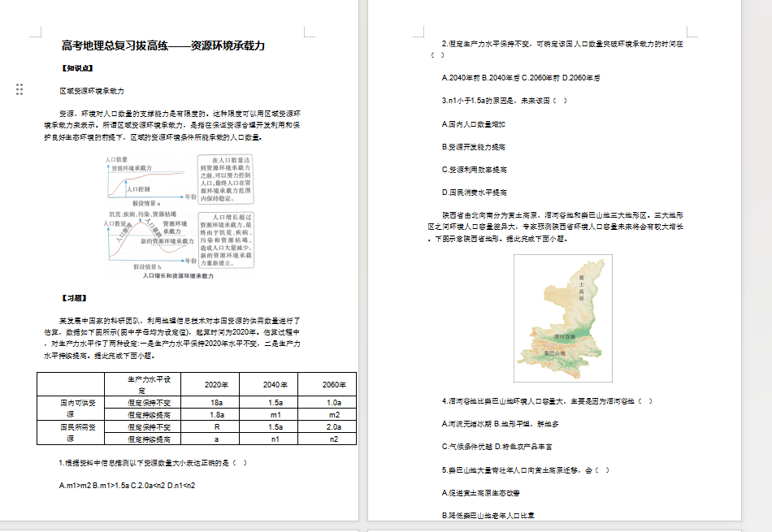
Task: Click option A.m1>m2 of question 1
Action: tap(75, 485)
